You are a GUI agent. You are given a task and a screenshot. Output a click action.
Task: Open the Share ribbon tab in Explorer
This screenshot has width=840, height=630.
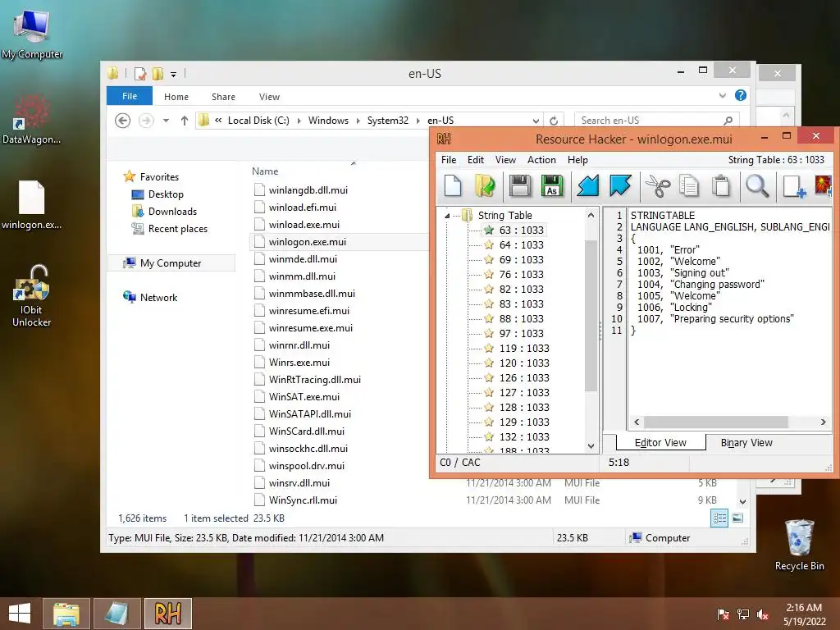(223, 97)
